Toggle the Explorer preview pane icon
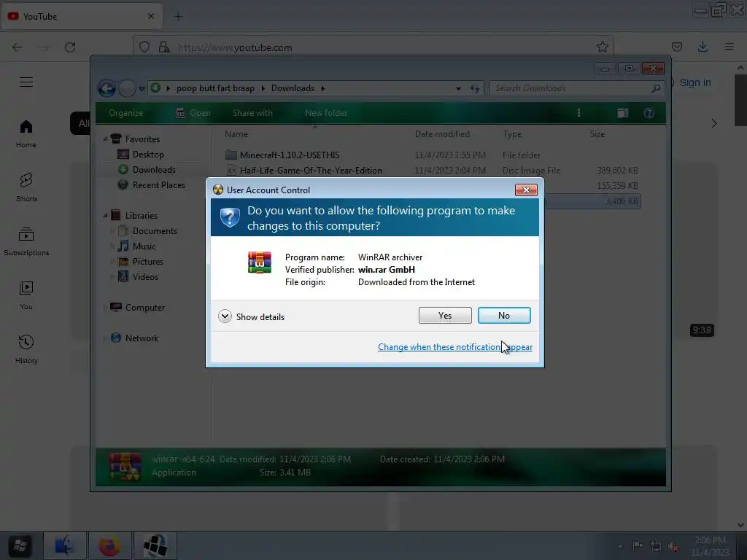This screenshot has height=560, width=747. tap(623, 113)
